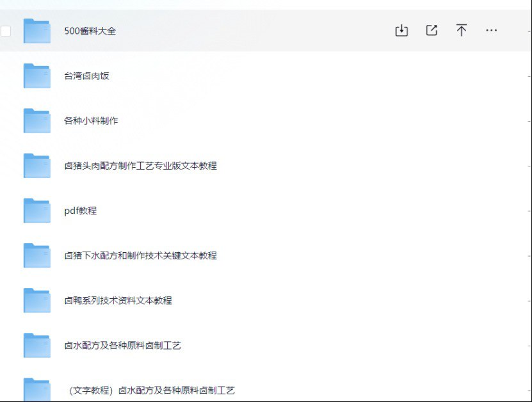Viewport: 532px width, 402px height.
Task: Click the folder icon of 卤猪下水配方和制作技术关键文本教程
Action: [37, 255]
